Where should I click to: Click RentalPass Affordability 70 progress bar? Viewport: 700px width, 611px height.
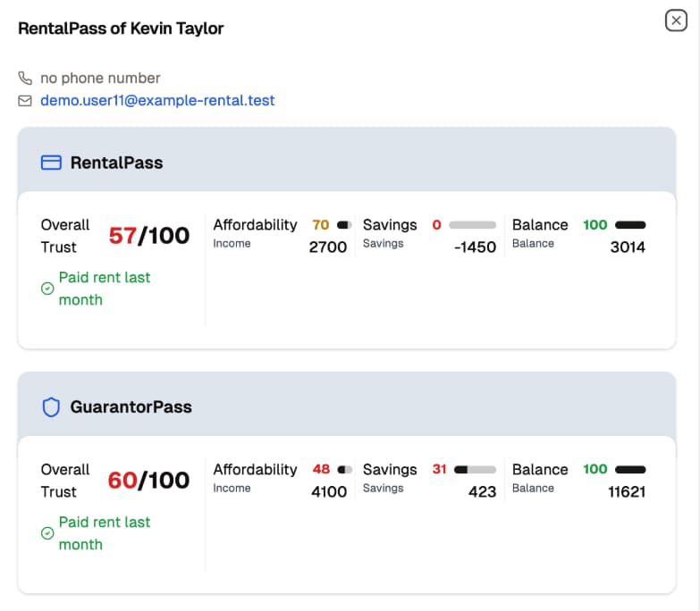click(x=344, y=225)
